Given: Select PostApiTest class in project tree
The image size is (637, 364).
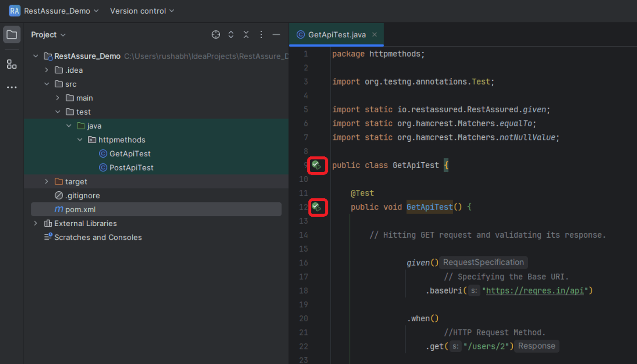Looking at the screenshot, I should point(126,168).
